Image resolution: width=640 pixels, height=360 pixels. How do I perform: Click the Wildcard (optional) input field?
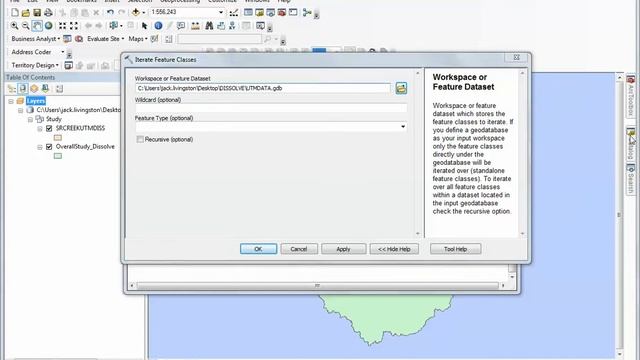271,108
